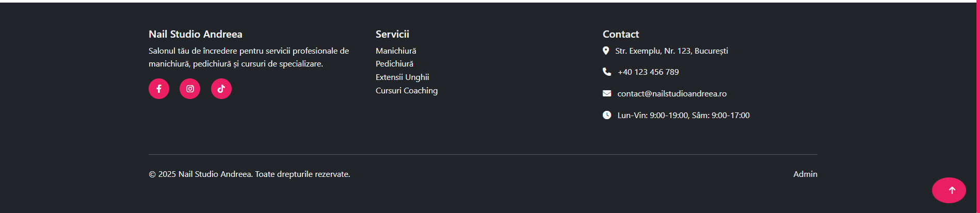Open the Manichiură service link
This screenshot has width=980, height=213.
[x=396, y=51]
